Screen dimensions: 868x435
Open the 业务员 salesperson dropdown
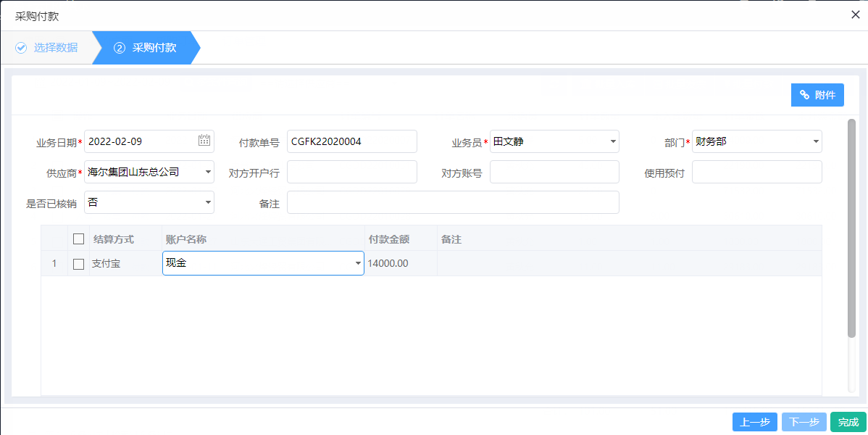point(613,141)
